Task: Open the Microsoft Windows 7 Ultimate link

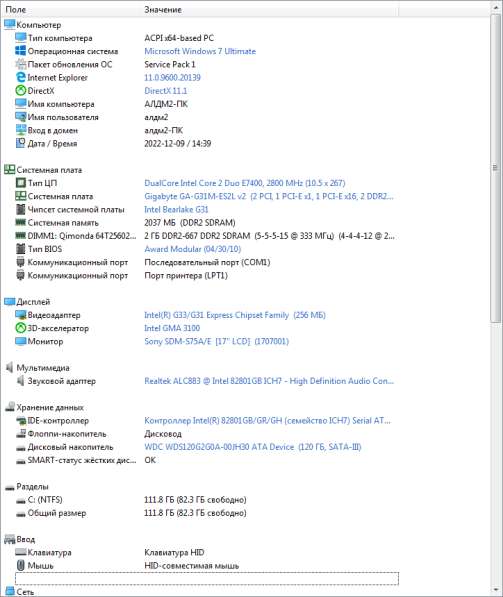Action: click(200, 51)
